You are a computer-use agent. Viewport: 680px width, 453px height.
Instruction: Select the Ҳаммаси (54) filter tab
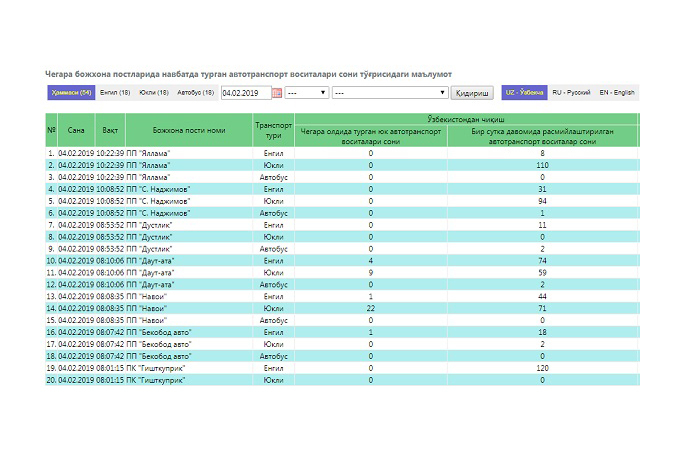point(71,92)
